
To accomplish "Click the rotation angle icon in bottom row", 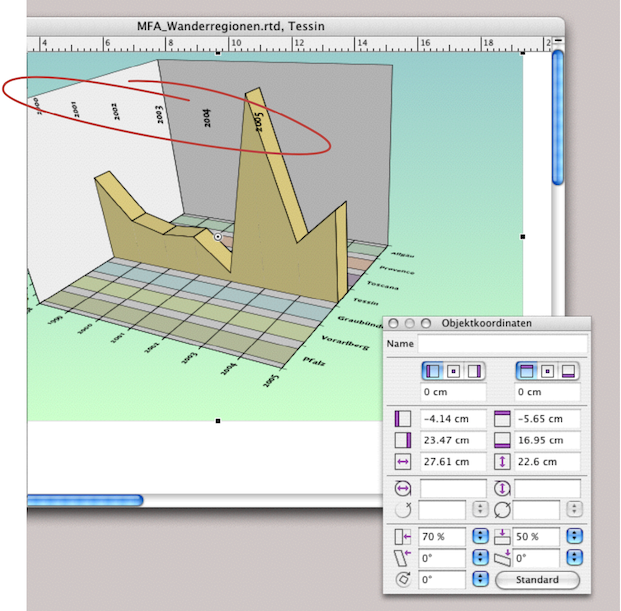I will [x=404, y=580].
